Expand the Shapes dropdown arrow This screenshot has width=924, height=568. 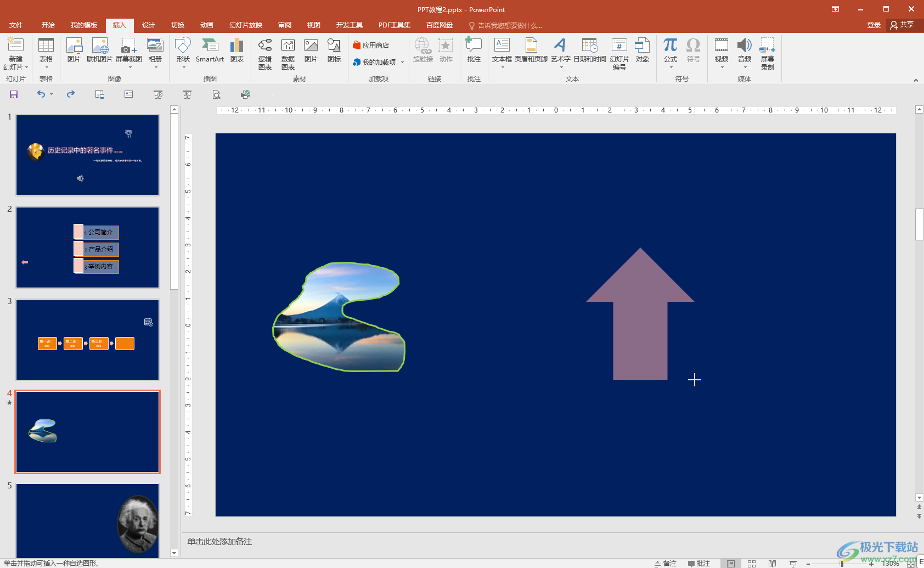tap(184, 68)
